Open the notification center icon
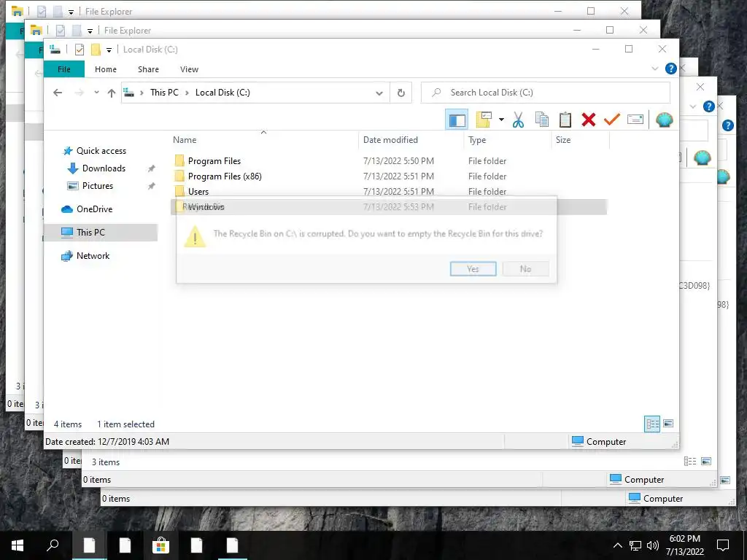The height and width of the screenshot is (560, 747). click(723, 545)
